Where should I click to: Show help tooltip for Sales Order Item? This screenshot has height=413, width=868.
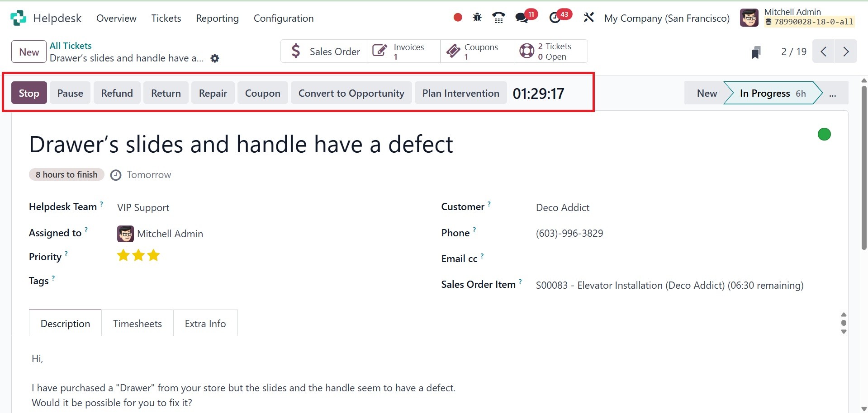coord(520,282)
